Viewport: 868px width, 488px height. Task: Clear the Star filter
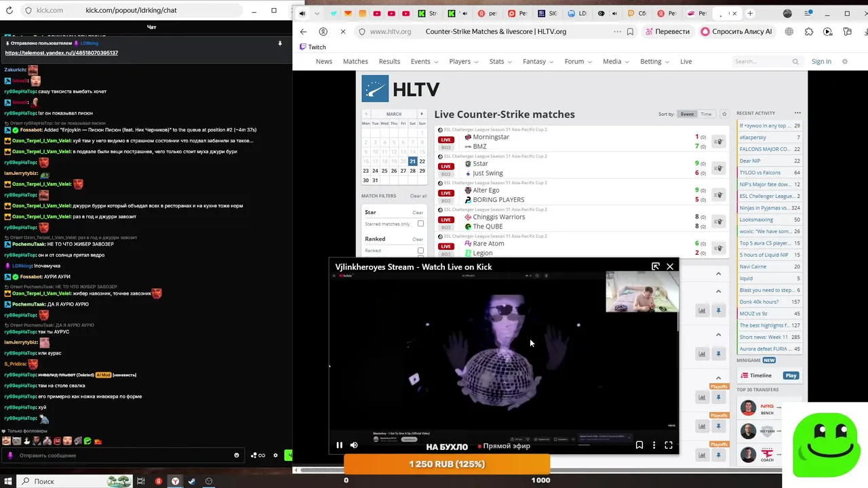click(x=418, y=212)
